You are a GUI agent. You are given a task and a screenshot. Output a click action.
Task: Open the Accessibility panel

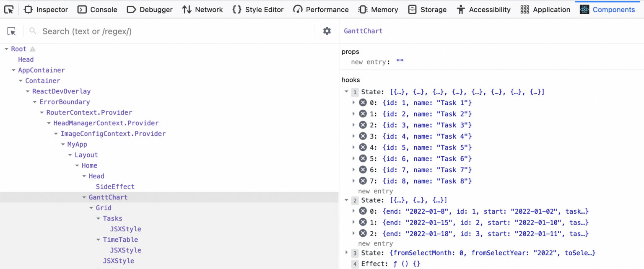(x=483, y=9)
